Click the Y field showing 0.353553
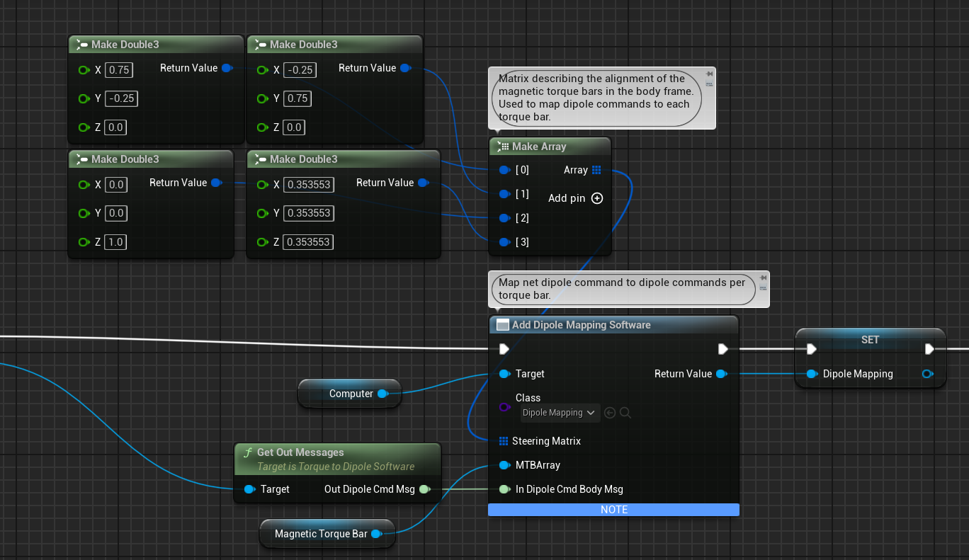The height and width of the screenshot is (560, 969). point(309,213)
